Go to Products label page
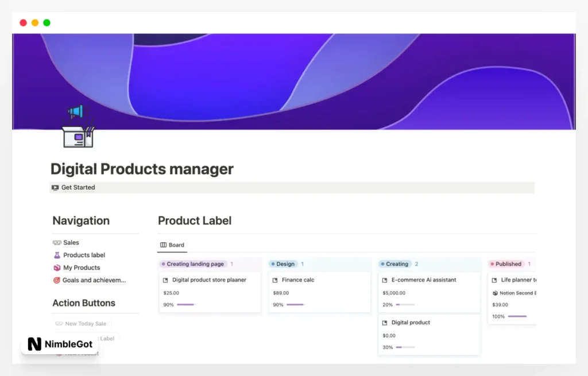Screen dimensions: 588x376 [84, 255]
